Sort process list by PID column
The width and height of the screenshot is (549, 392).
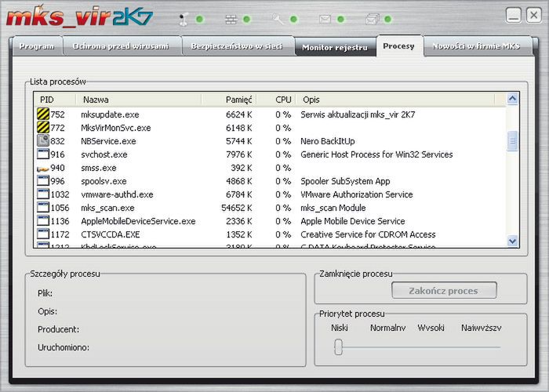[x=56, y=100]
